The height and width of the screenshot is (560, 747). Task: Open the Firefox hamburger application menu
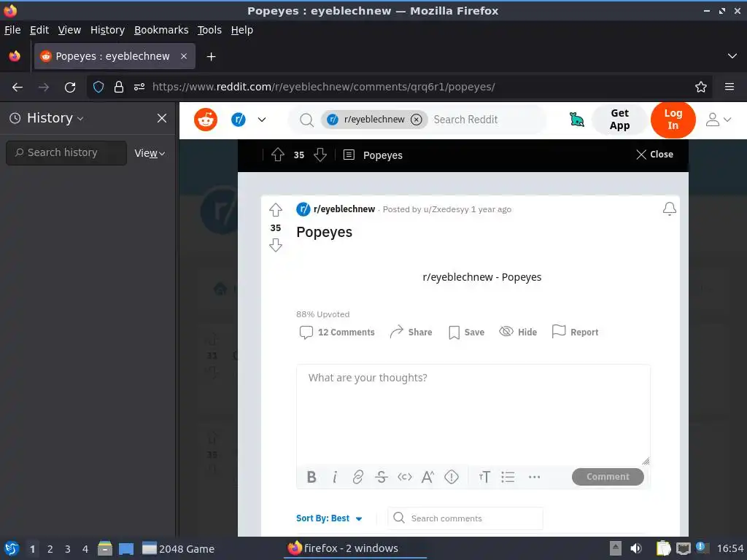point(729,87)
